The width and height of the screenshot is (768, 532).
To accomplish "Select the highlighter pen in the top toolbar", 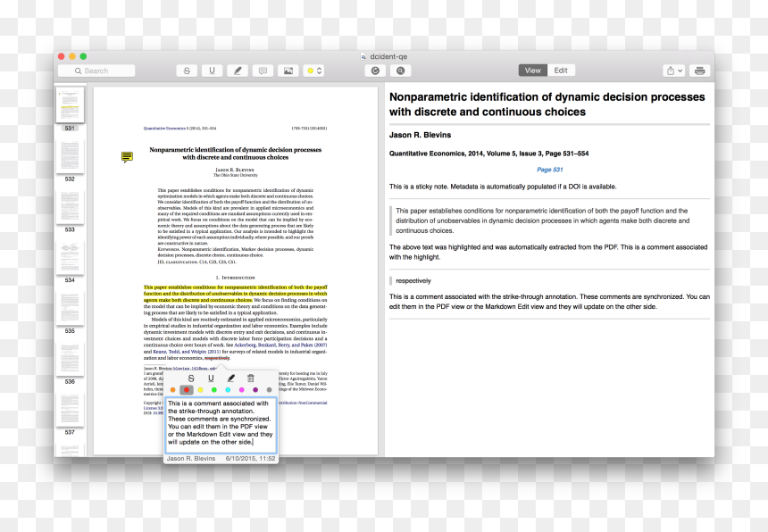I will click(x=238, y=71).
